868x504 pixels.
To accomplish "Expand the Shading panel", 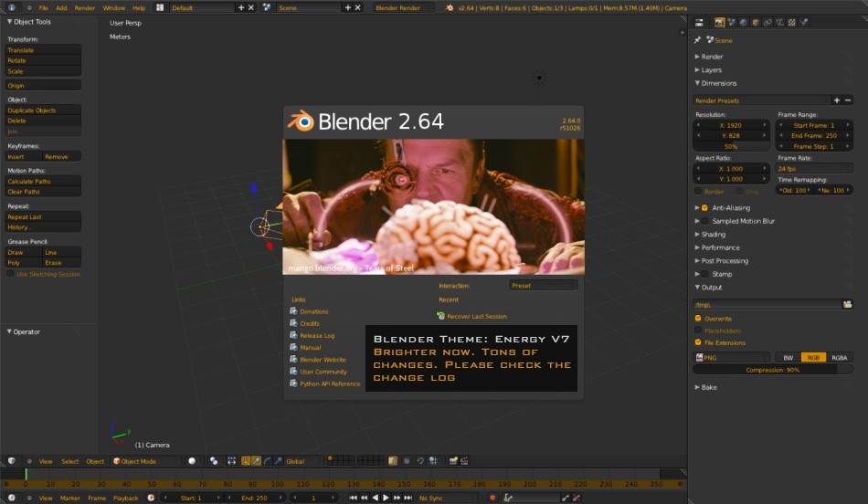I will coord(710,234).
